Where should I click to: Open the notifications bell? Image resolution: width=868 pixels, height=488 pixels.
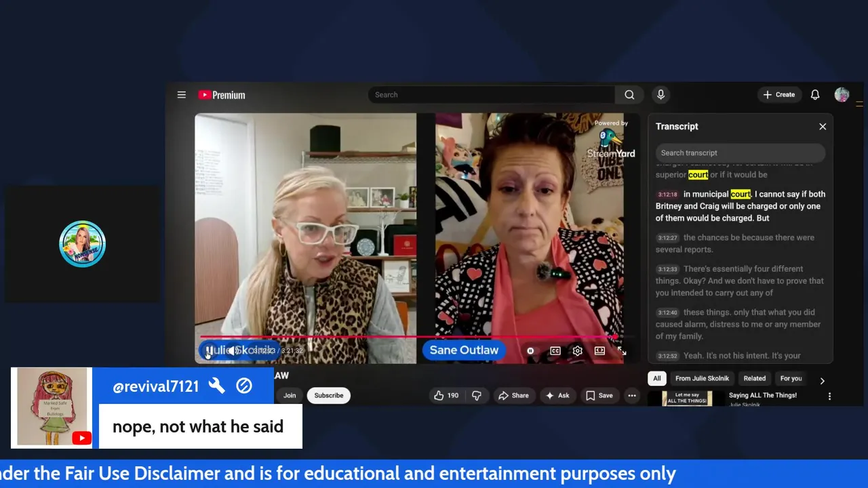pyautogui.click(x=815, y=95)
